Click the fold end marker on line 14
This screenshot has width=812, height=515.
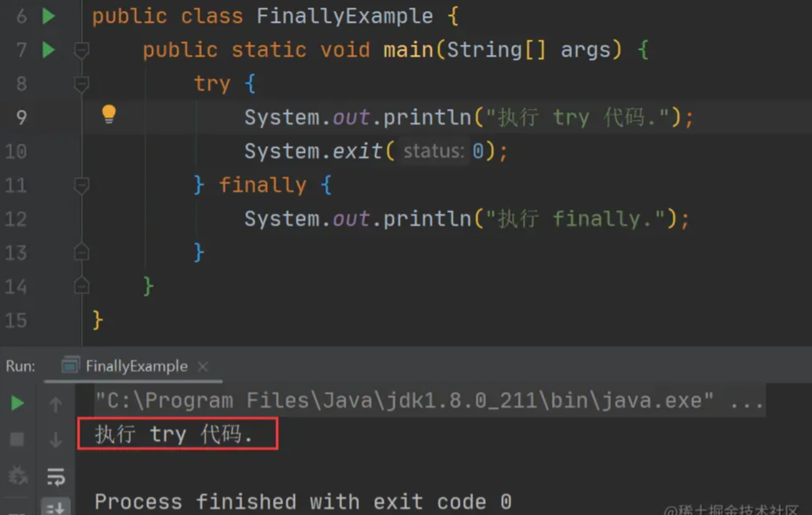click(x=81, y=286)
